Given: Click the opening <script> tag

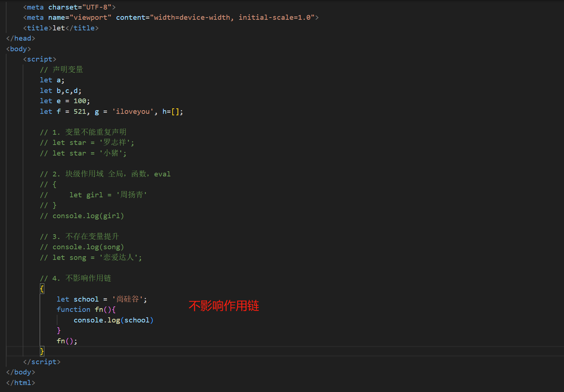Looking at the screenshot, I should 40,59.
